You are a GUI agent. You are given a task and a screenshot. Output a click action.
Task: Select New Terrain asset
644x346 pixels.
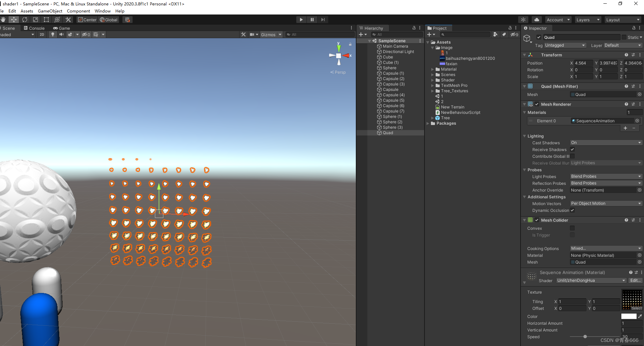click(x=453, y=107)
